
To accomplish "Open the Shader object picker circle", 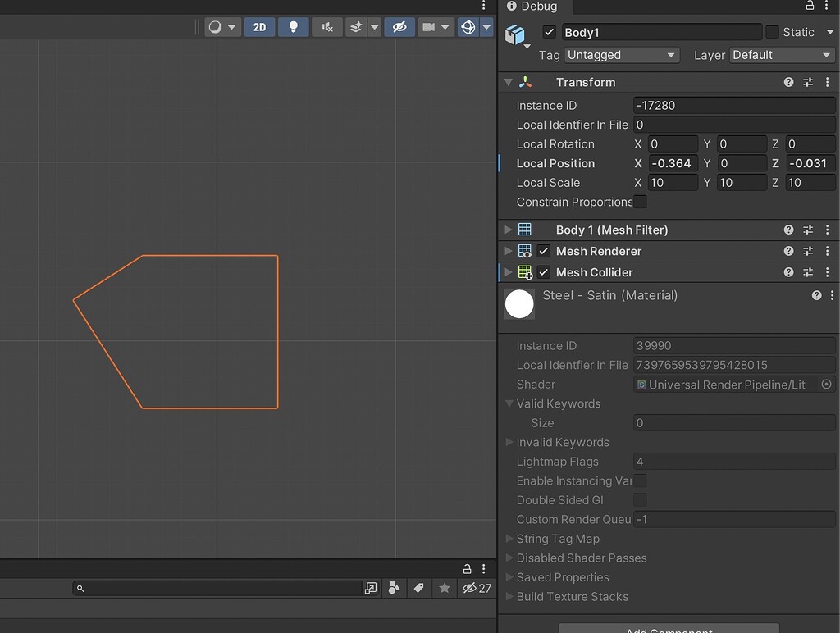I will pos(826,384).
